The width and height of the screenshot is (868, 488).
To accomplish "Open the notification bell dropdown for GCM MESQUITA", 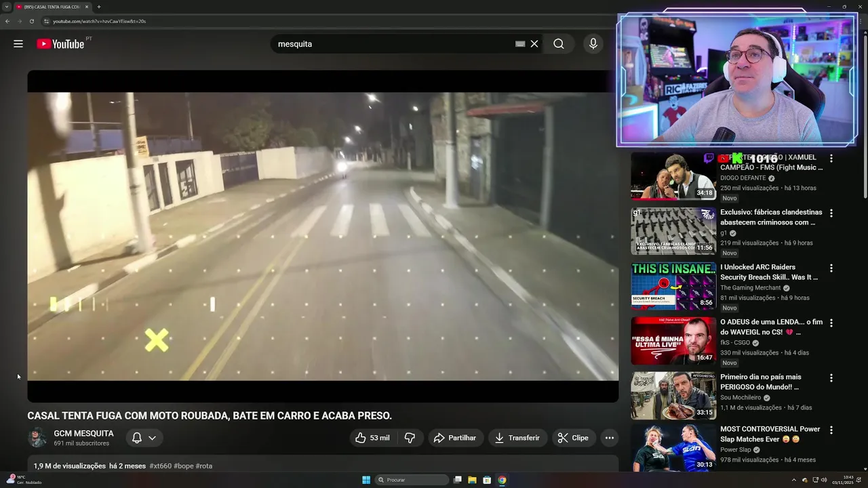I will point(144,438).
